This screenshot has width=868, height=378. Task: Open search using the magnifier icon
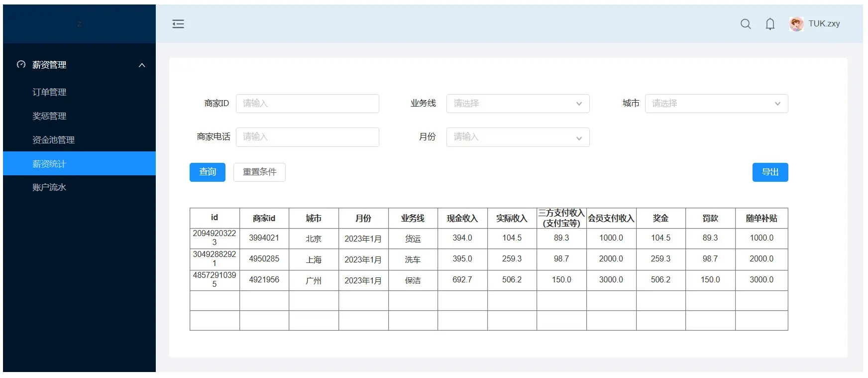click(x=745, y=24)
